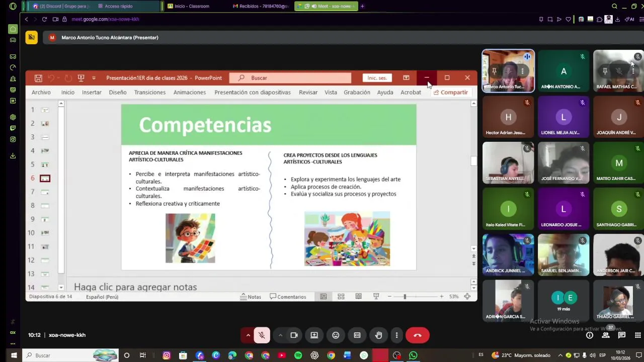
Task: Click the undo arrow in PowerPoint title bar
Action: coord(51,78)
